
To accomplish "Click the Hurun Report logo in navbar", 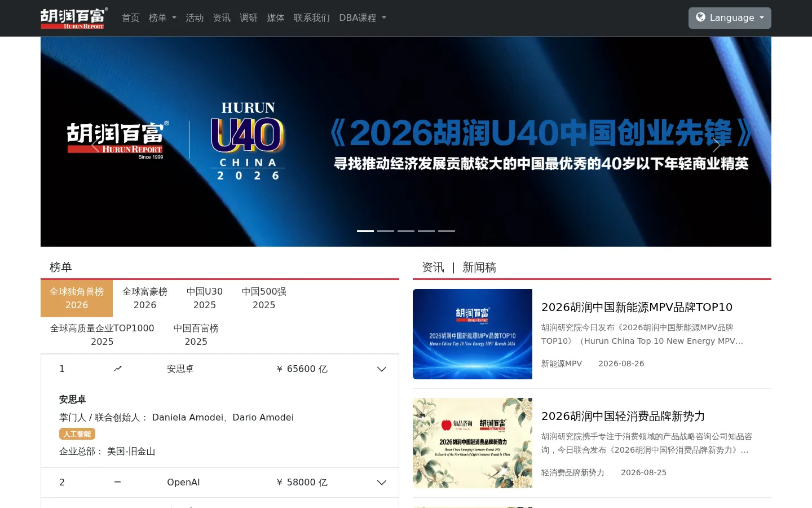I will (74, 18).
